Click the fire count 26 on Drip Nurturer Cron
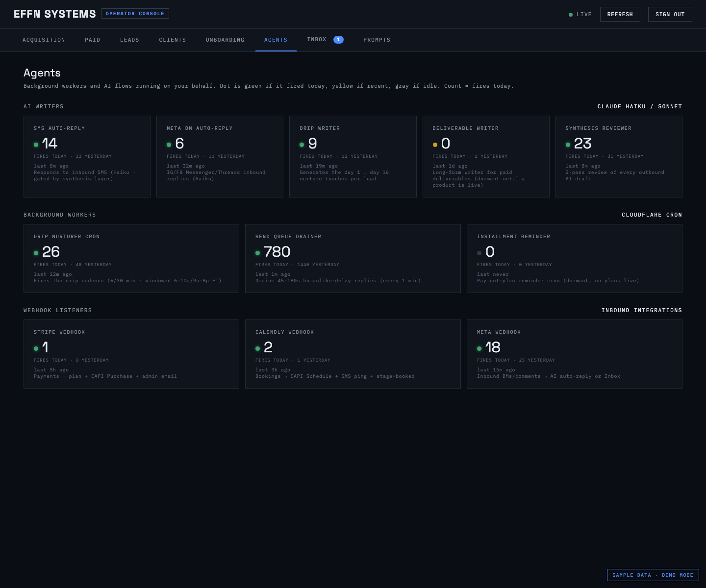The image size is (706, 588). coord(50,252)
